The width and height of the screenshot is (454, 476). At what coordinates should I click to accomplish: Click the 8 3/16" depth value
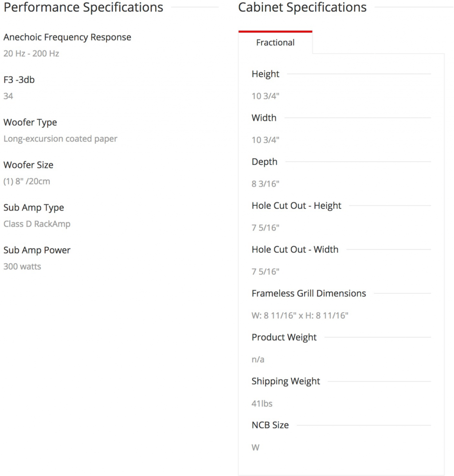(266, 183)
